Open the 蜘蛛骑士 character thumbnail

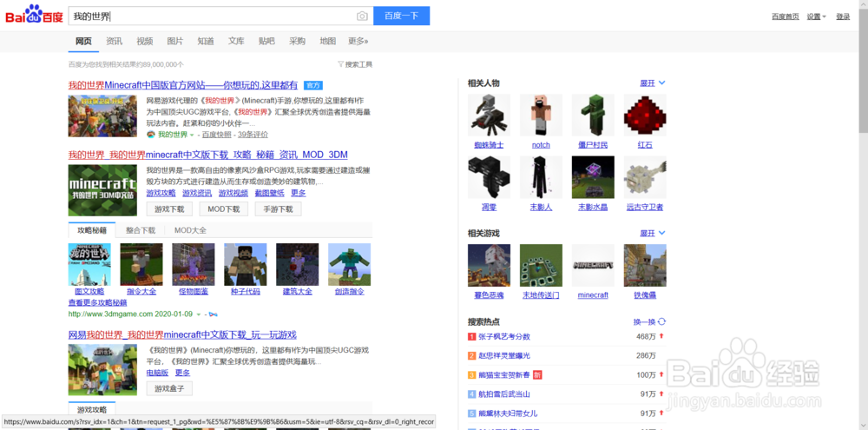tap(489, 116)
